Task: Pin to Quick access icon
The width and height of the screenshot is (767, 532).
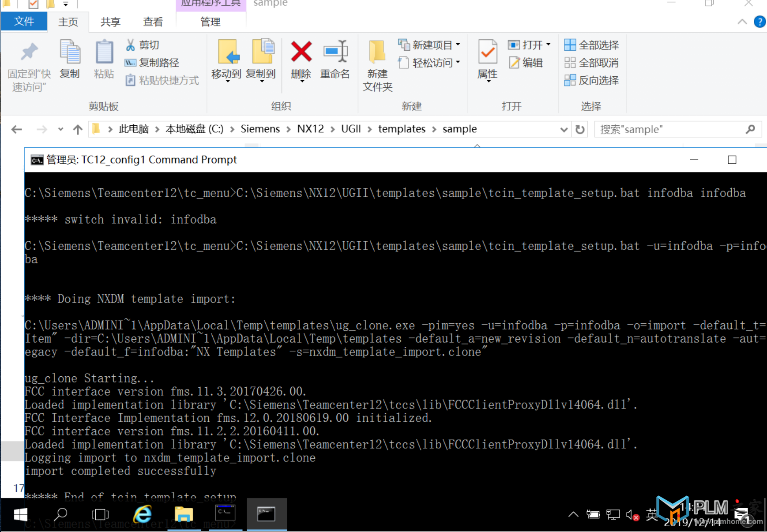Action: [29, 53]
